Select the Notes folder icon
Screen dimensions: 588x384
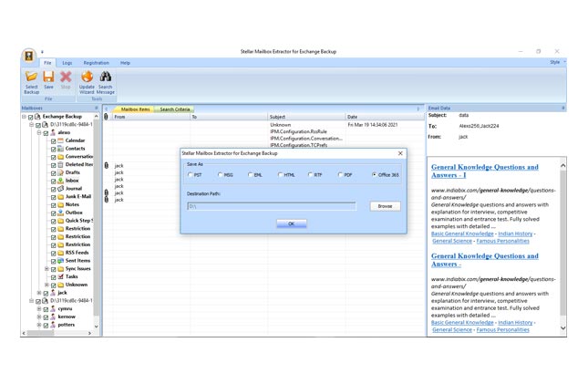[60, 204]
